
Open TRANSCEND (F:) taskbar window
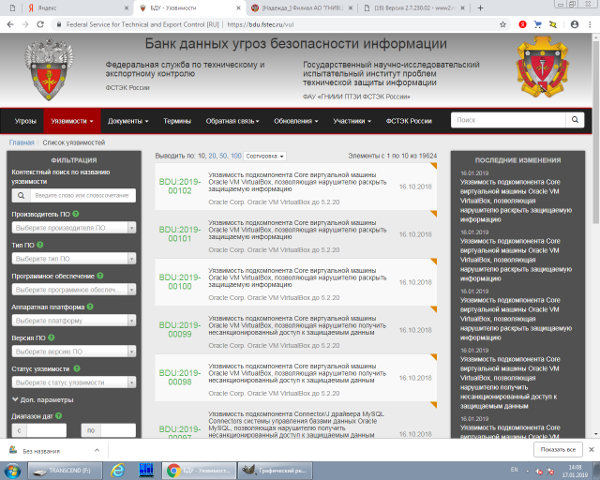tap(65, 470)
